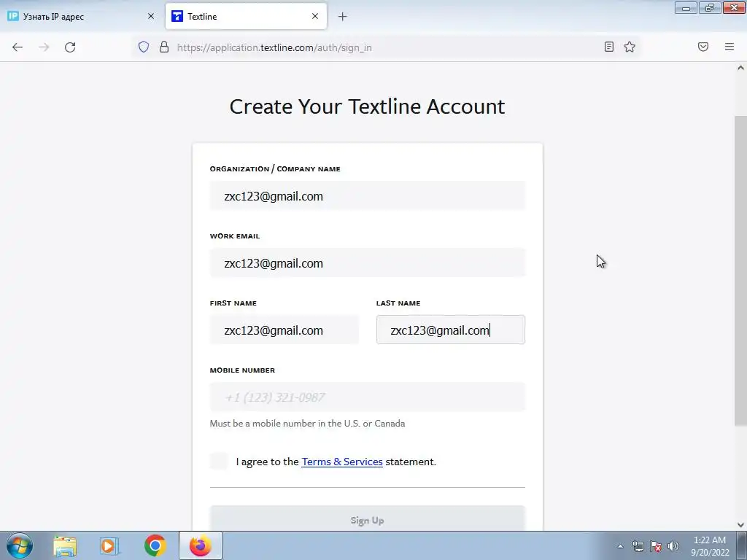Focus the Last Name input field
Screen dimensions: 747x560
click(x=451, y=330)
